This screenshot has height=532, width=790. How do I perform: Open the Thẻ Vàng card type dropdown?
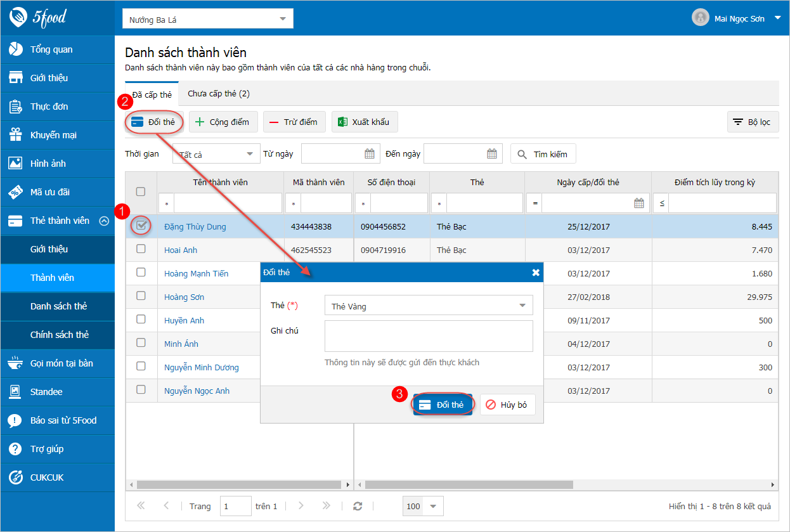pyautogui.click(x=429, y=306)
